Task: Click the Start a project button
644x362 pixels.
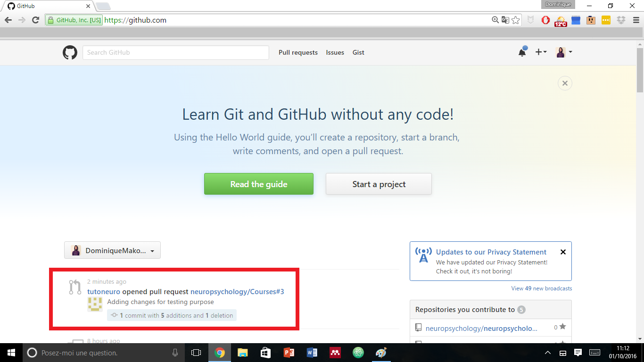Action: click(379, 184)
